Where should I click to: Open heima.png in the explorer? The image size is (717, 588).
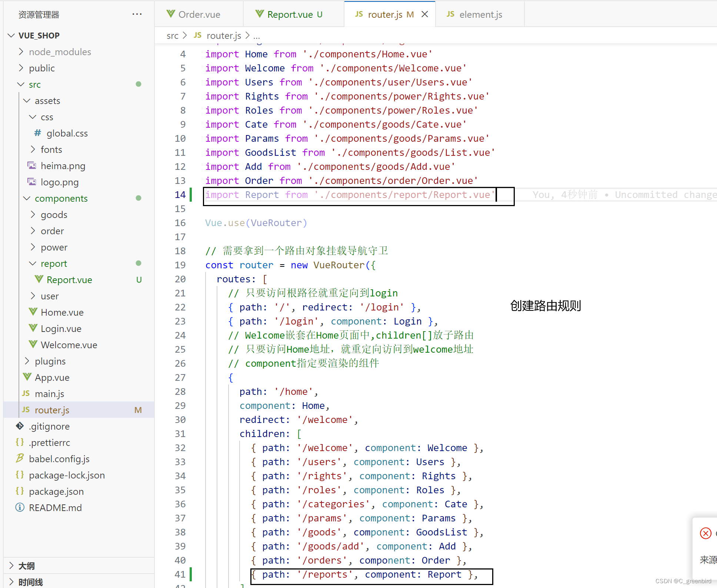pos(63,165)
